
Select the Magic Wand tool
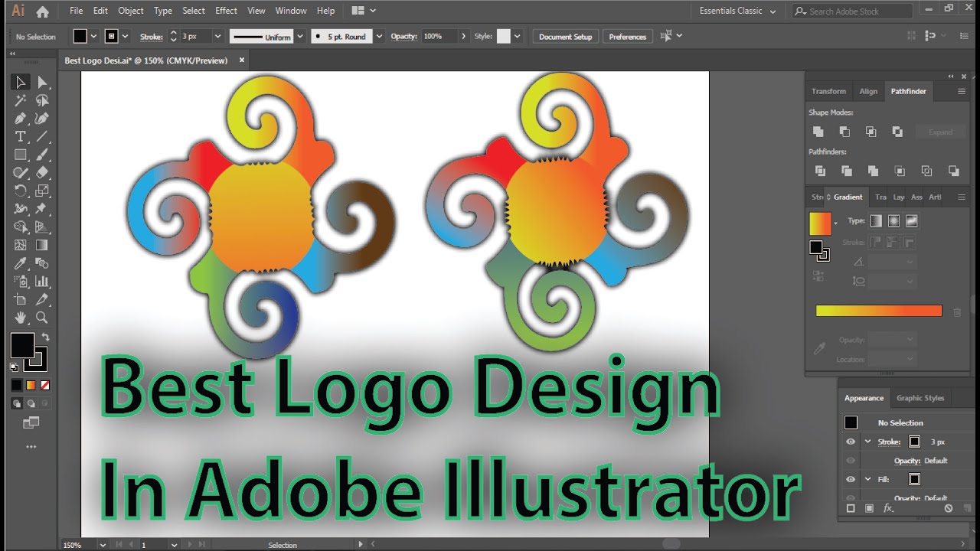[x=21, y=100]
